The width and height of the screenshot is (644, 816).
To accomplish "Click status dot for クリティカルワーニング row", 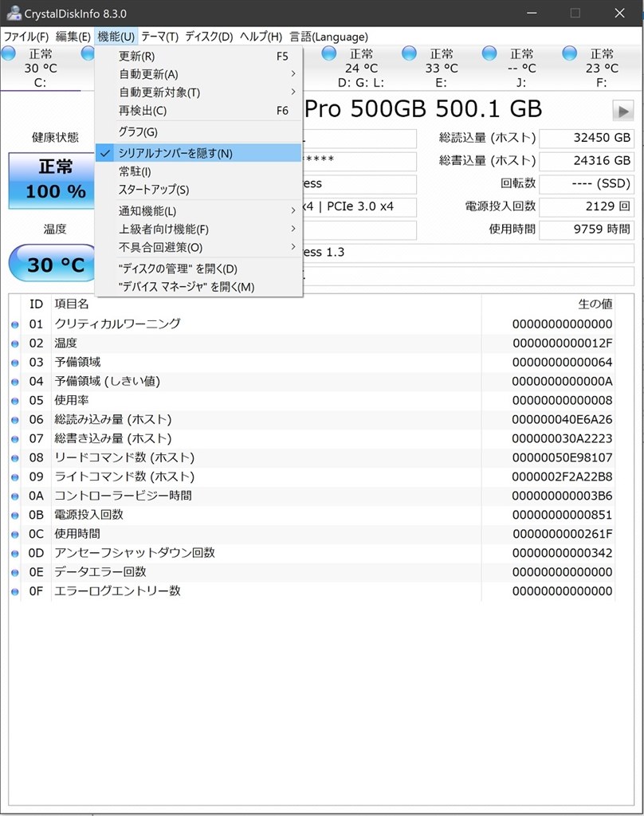I will click(x=15, y=325).
